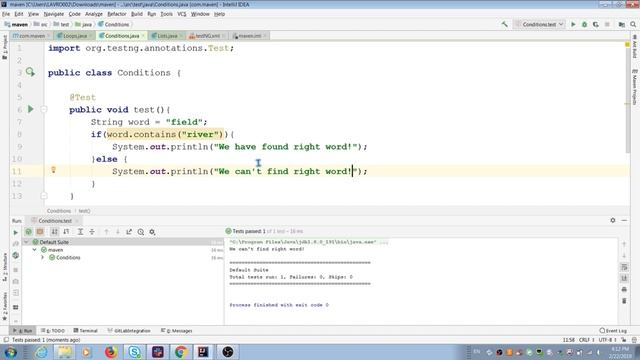640x360 pixels.
Task: Clear console with the trash icon
Action: pos(624,301)
